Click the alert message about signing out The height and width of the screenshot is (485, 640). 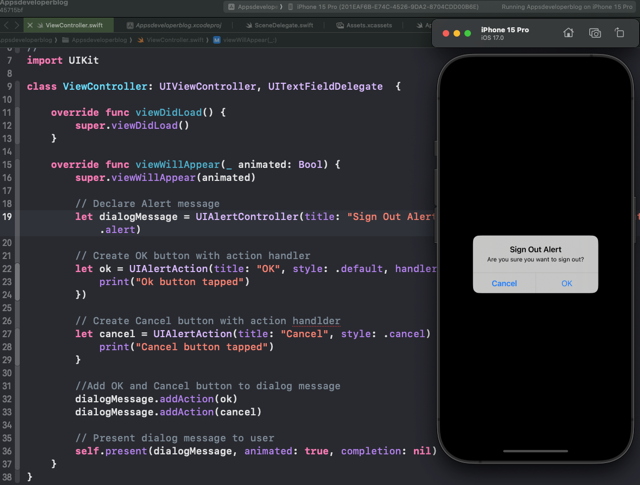535,260
